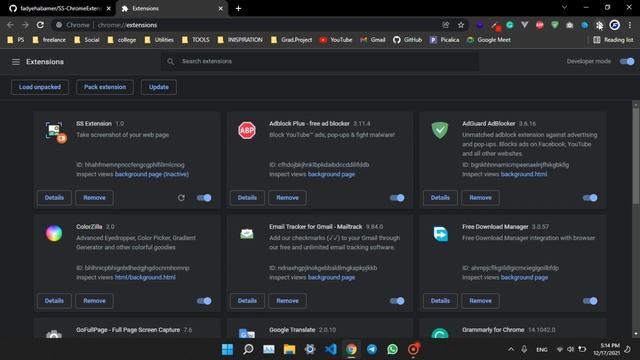Screen dimensions: 640x360
Task: Toggle Developer mode switch
Action: click(627, 62)
